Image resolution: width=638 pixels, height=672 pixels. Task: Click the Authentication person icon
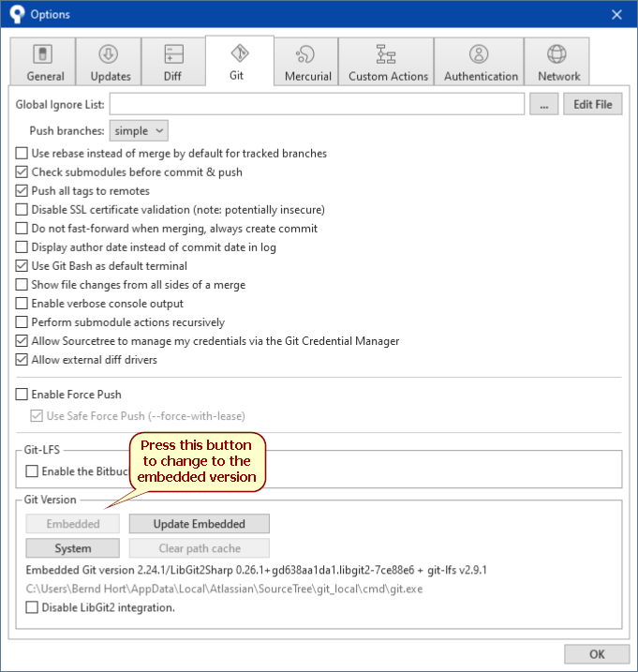(479, 54)
